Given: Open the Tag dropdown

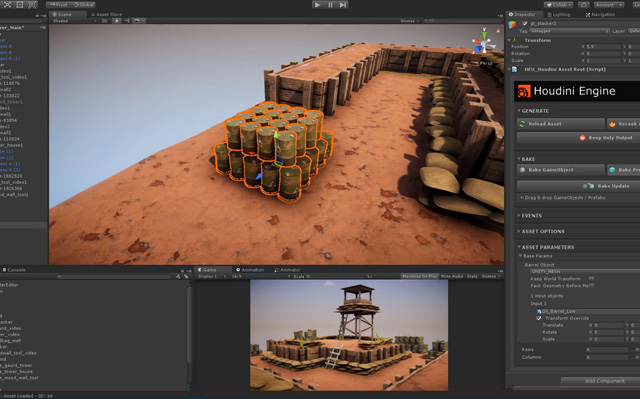Looking at the screenshot, I should click(569, 31).
